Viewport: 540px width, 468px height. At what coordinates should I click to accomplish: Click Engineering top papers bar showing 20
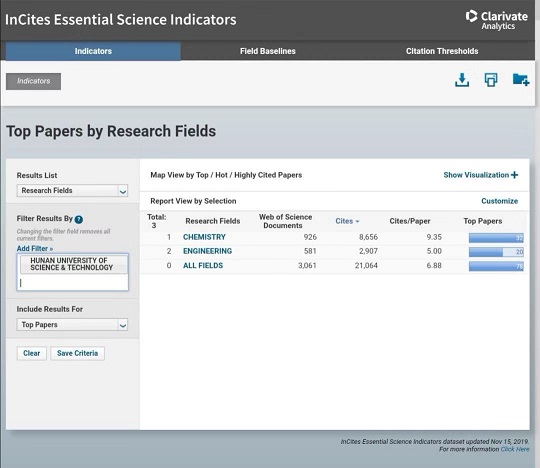496,252
